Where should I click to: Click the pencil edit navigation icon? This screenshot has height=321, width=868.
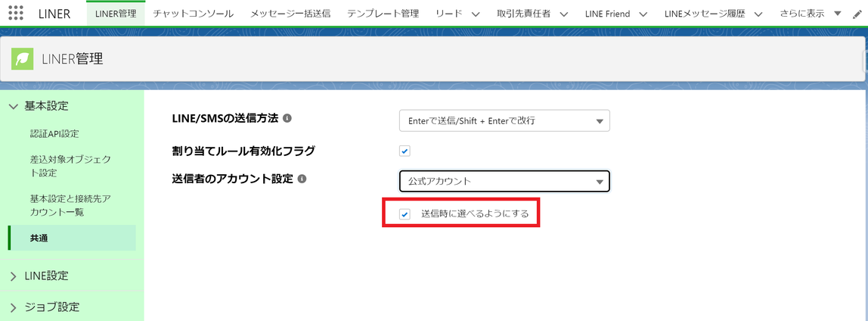point(858,14)
